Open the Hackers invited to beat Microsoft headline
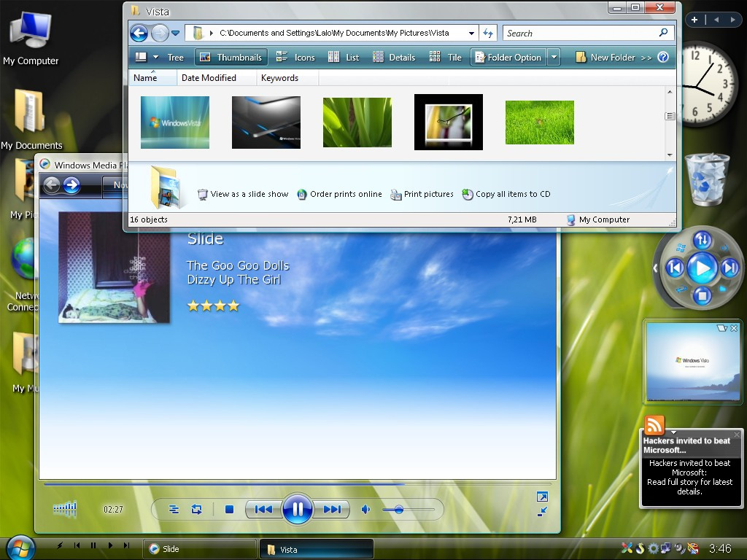The width and height of the screenshot is (747, 560). click(686, 446)
